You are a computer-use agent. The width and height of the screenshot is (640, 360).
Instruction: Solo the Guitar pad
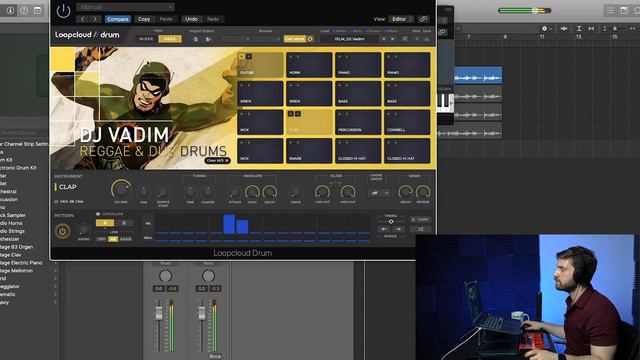pos(249,57)
